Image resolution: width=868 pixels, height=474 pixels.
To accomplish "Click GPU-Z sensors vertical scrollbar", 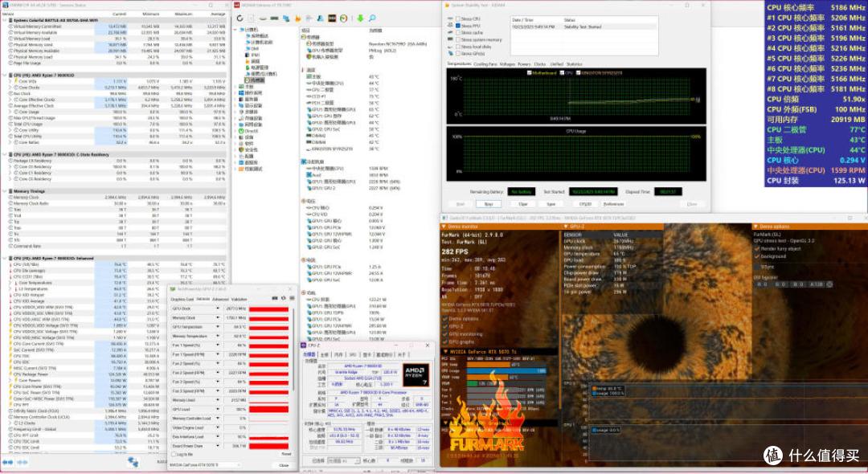I will pos(293,349).
